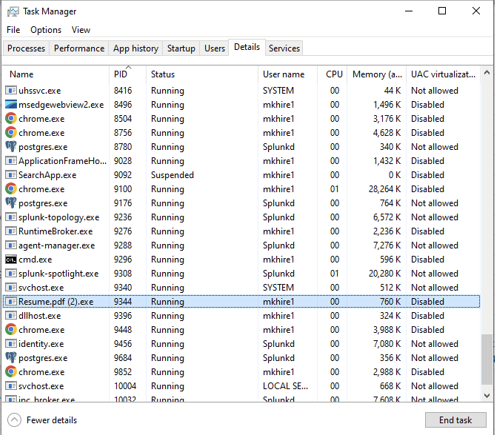Click the chrome.exe icon with PID 8504
The image size is (495, 435).
pos(11,119)
